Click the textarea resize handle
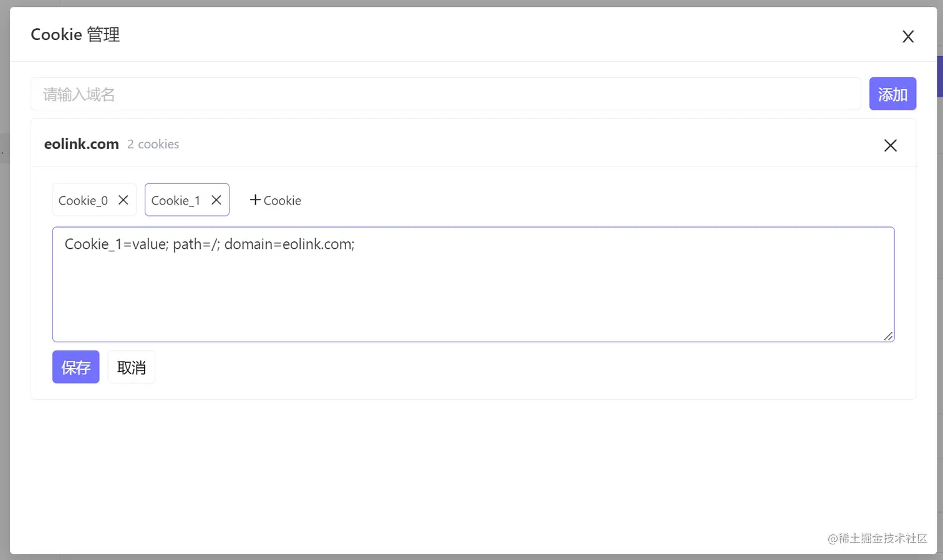The image size is (943, 560). (x=888, y=336)
